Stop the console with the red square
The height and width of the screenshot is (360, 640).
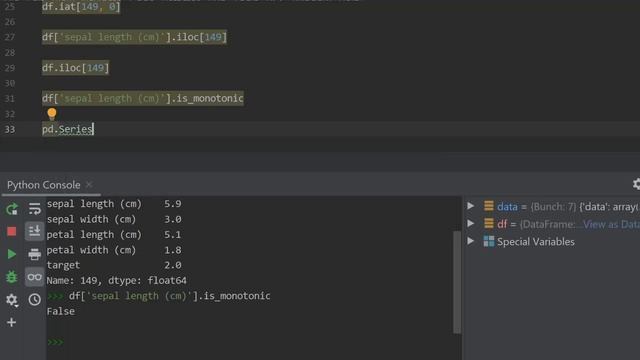[12, 231]
